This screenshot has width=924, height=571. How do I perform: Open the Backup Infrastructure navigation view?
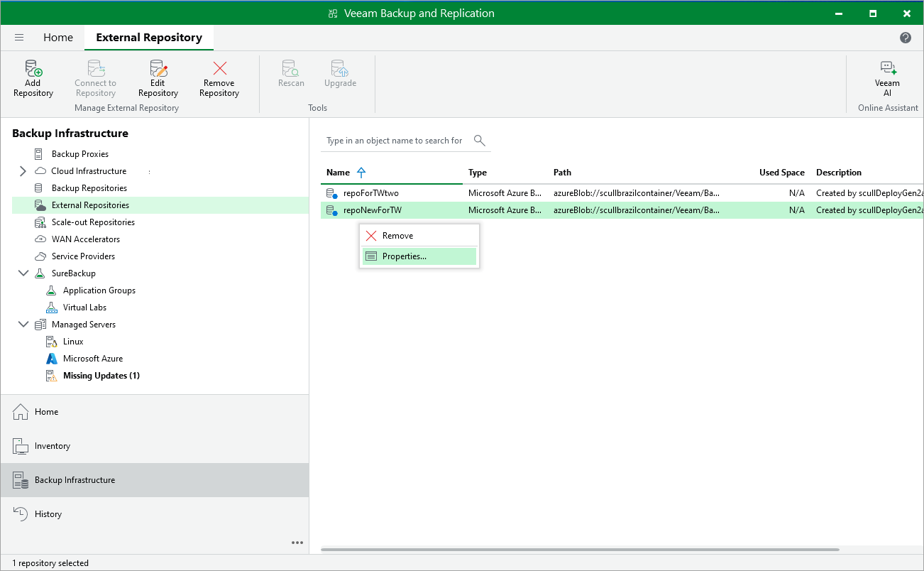[155, 480]
